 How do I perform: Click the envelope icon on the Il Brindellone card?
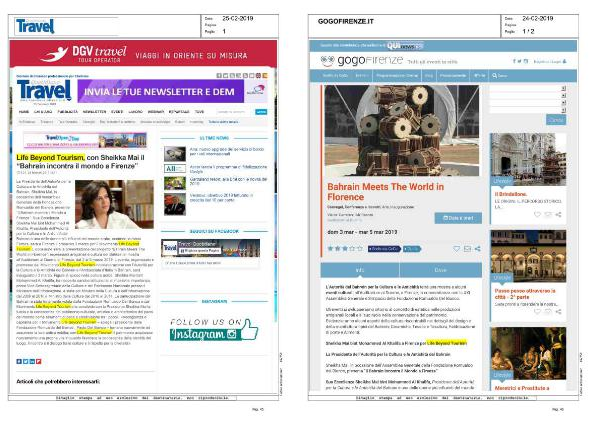point(548,215)
